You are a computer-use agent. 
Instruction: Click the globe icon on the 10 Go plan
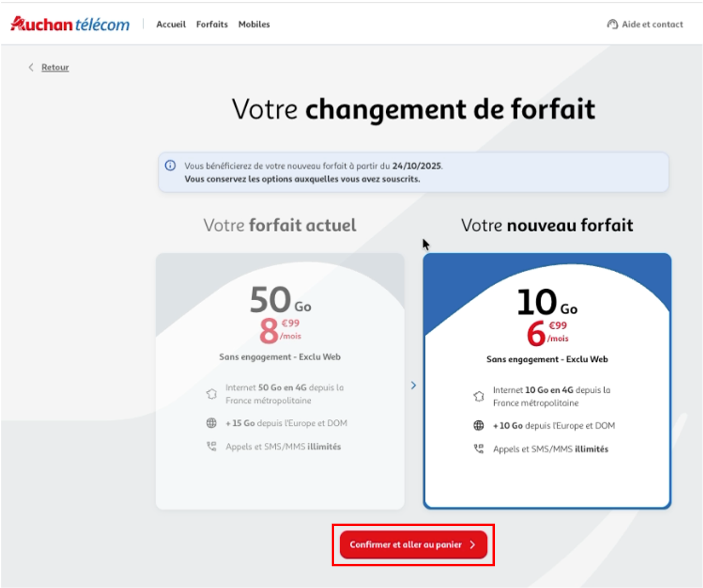tap(479, 425)
